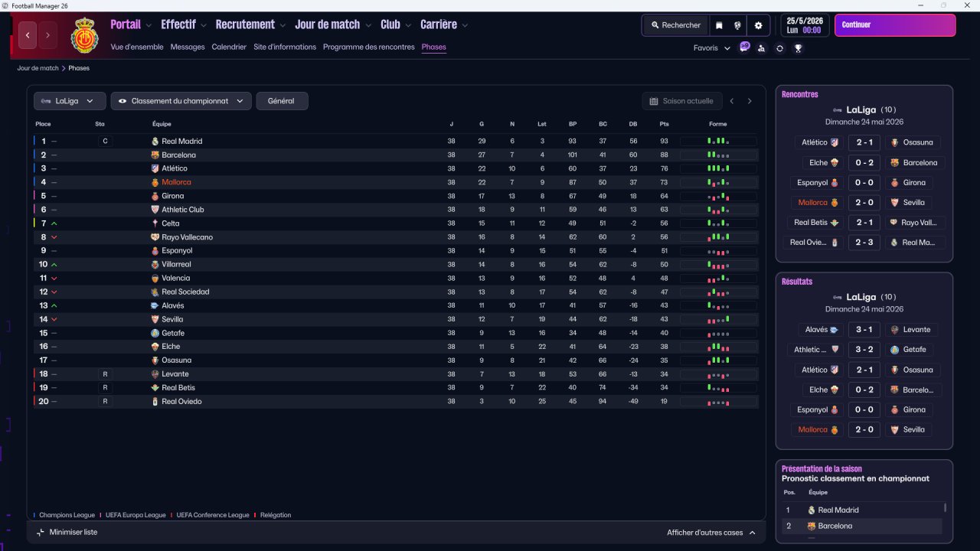Click the Continuer button
Image resolution: width=980 pixels, height=551 pixels.
coord(895,25)
